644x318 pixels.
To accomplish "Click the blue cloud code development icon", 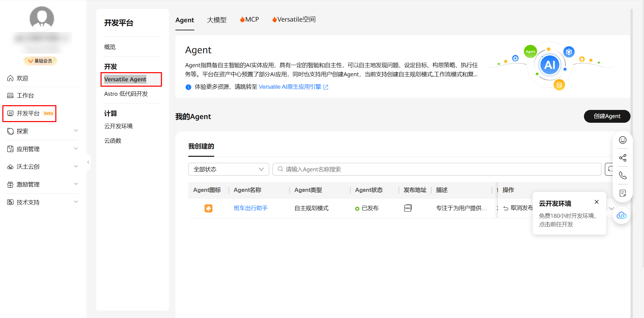I will pyautogui.click(x=622, y=215).
